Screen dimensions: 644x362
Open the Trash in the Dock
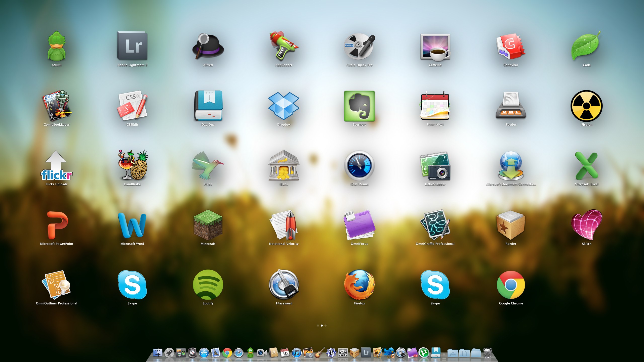488,353
